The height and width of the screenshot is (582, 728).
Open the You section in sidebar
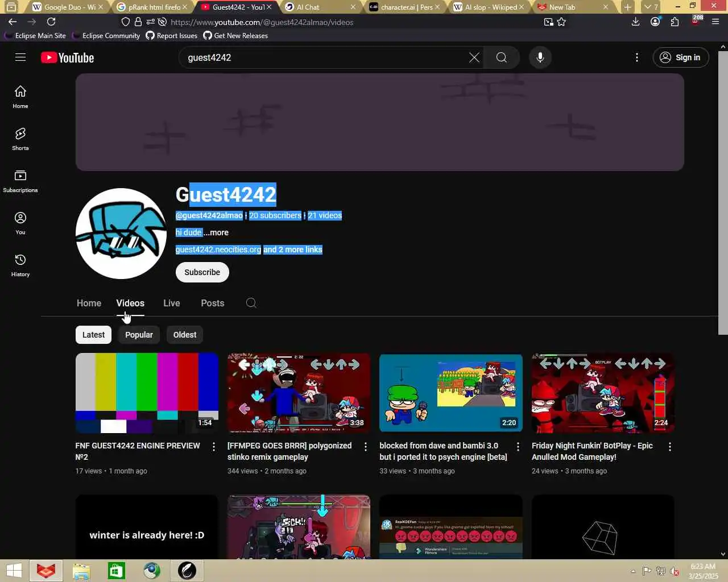click(20, 223)
